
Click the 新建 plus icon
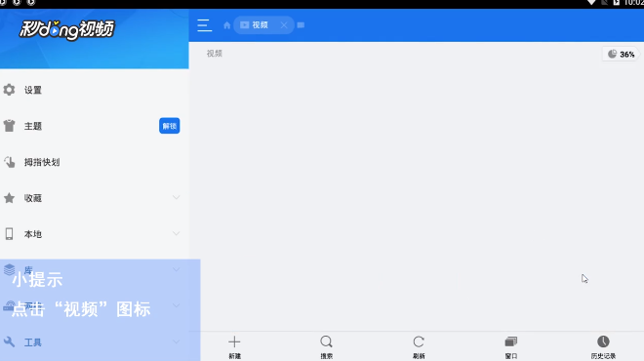tap(234, 341)
